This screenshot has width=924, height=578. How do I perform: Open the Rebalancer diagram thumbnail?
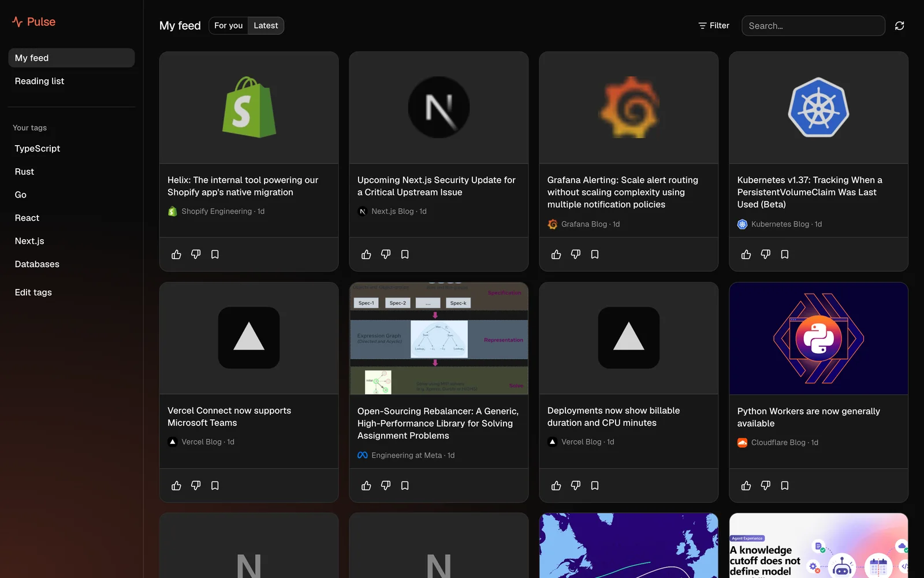click(x=439, y=338)
